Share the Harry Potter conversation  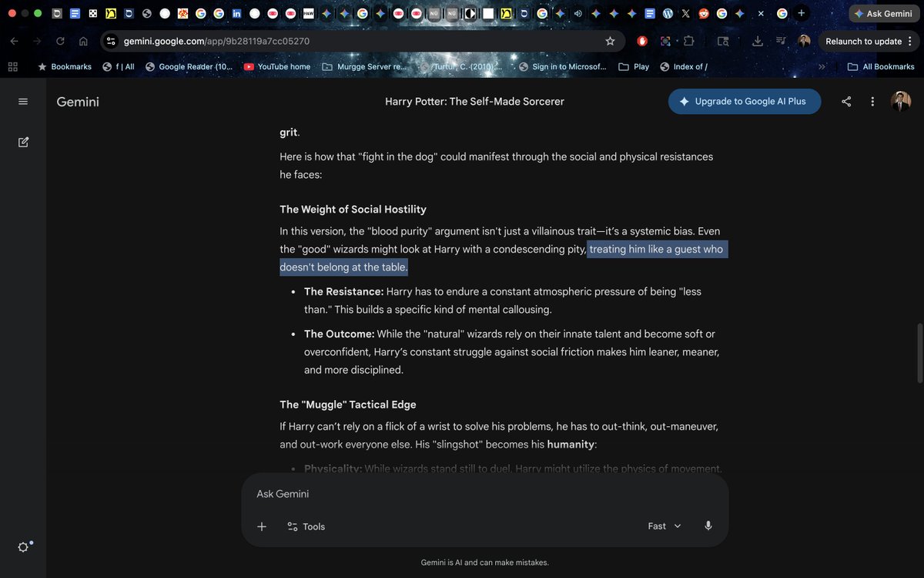click(846, 102)
